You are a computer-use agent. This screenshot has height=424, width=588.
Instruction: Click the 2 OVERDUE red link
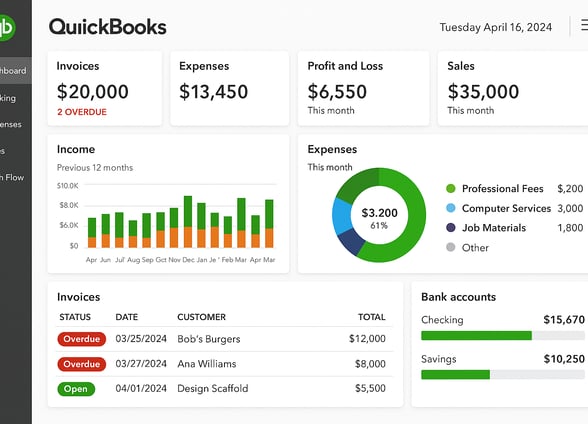[x=82, y=112]
